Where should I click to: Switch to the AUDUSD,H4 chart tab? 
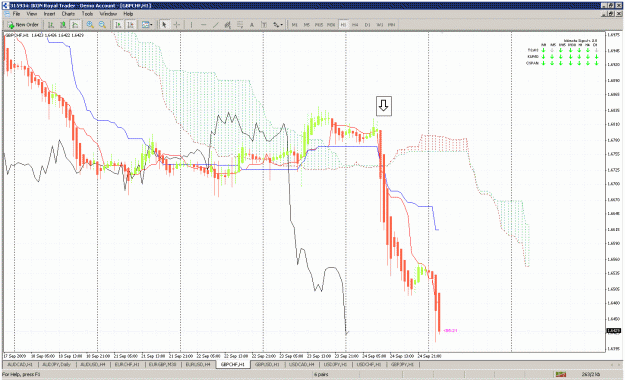[x=93, y=364]
